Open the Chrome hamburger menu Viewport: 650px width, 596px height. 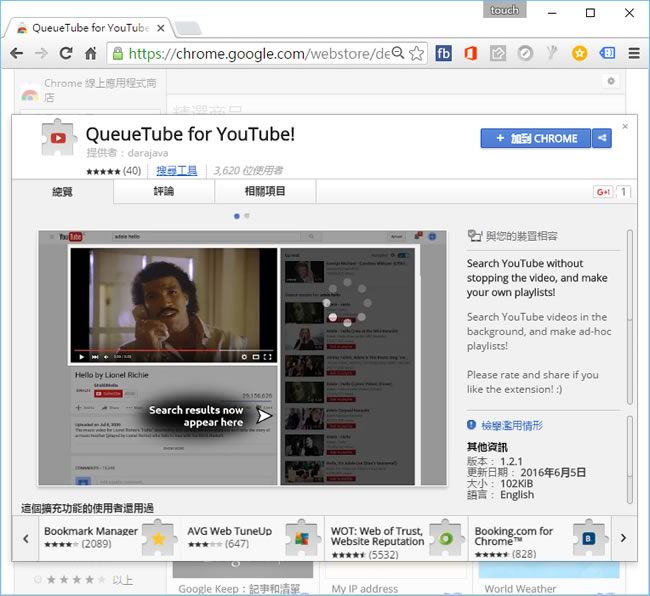coord(634,53)
